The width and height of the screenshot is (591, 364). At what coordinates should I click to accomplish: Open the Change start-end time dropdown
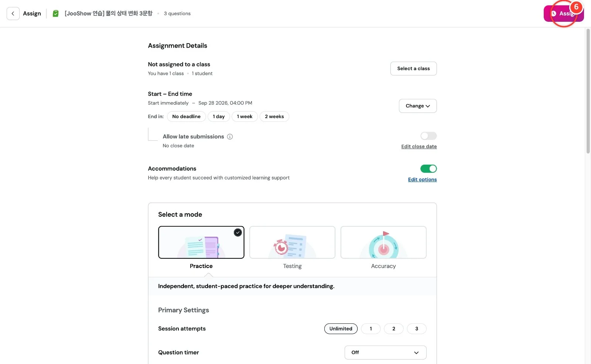[418, 106]
